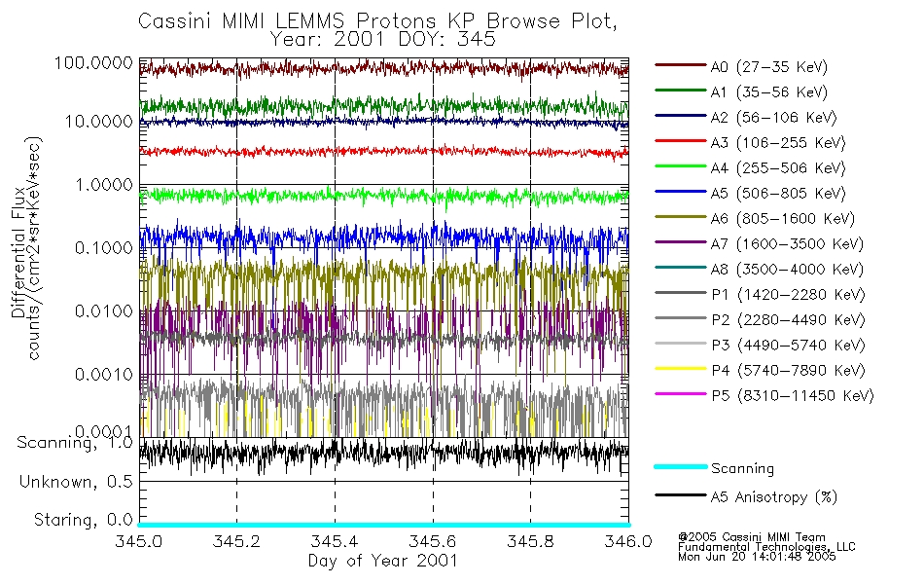Screen dimensions: 924x584
Task: Click the A7 (1600-3500 KeV) legend label
Action: click(787, 244)
